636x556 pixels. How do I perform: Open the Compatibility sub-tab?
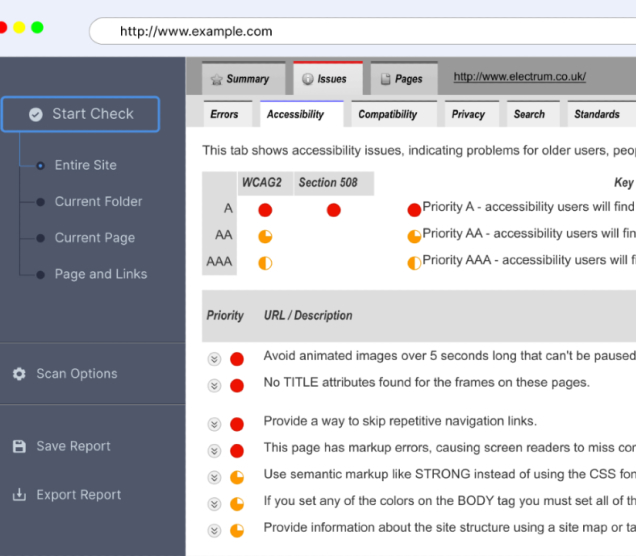pyautogui.click(x=394, y=114)
